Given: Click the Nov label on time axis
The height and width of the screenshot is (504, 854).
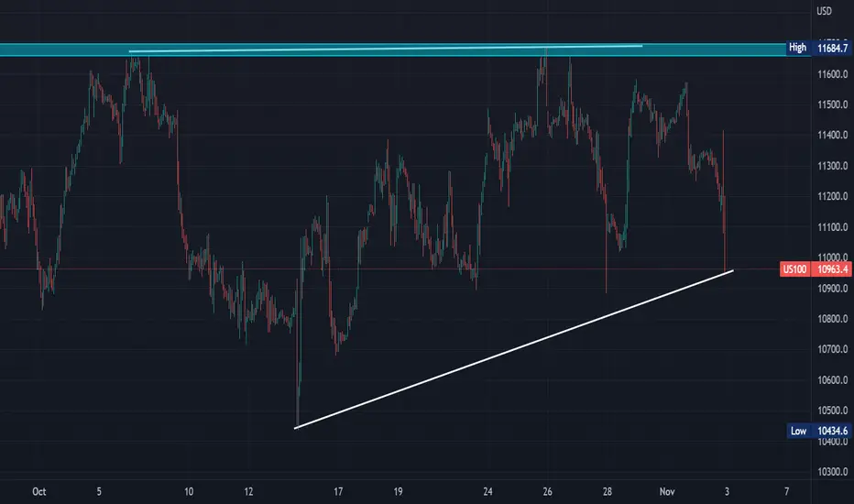Looking at the screenshot, I should coord(667,492).
